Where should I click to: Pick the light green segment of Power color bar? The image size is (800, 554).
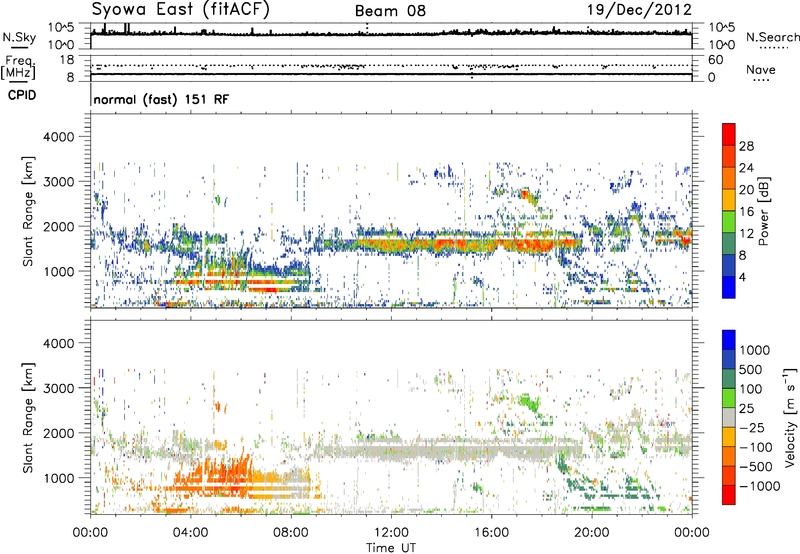(x=729, y=222)
